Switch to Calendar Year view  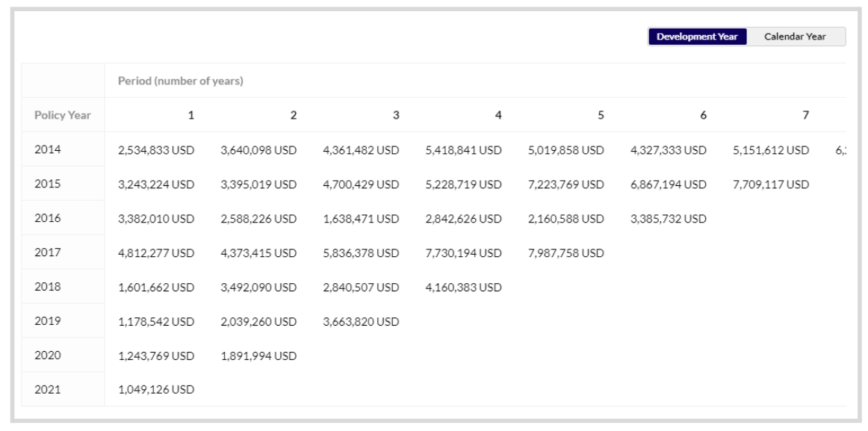[x=795, y=37]
